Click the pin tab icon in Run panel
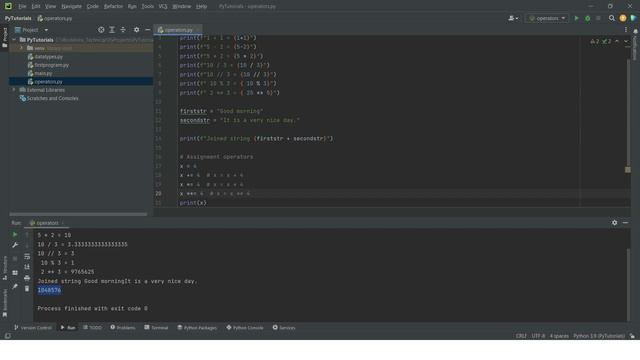This screenshot has width=640, height=360. [15, 287]
